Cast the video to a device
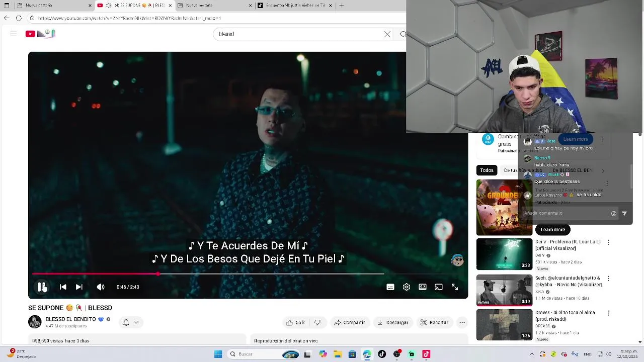This screenshot has height=362, width=644. pyautogui.click(x=439, y=287)
